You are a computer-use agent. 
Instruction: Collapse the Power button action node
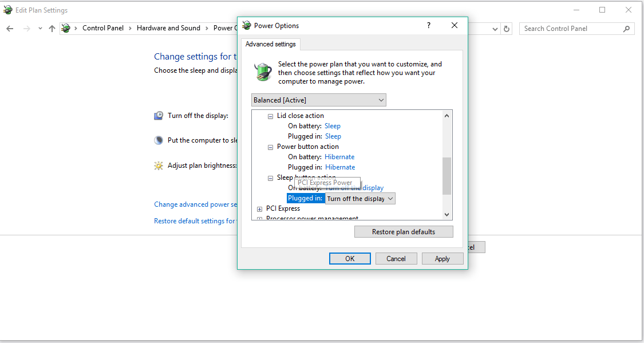(x=270, y=147)
